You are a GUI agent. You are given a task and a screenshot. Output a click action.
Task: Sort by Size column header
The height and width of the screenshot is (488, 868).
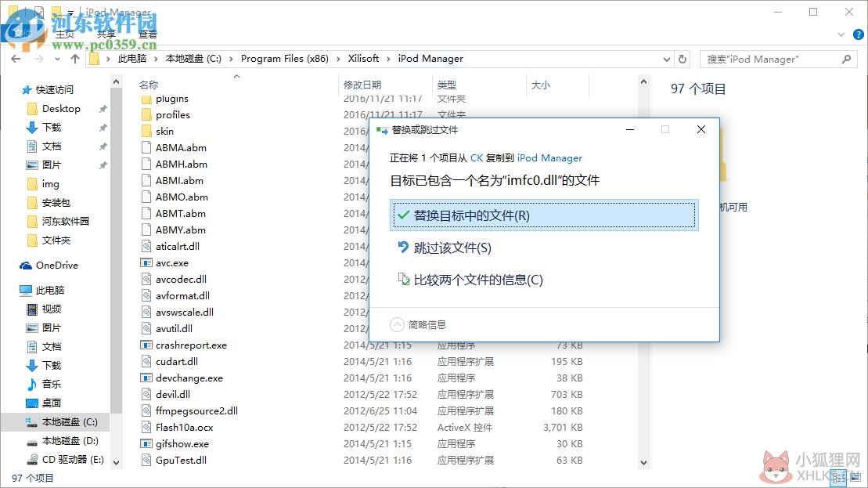tap(540, 85)
